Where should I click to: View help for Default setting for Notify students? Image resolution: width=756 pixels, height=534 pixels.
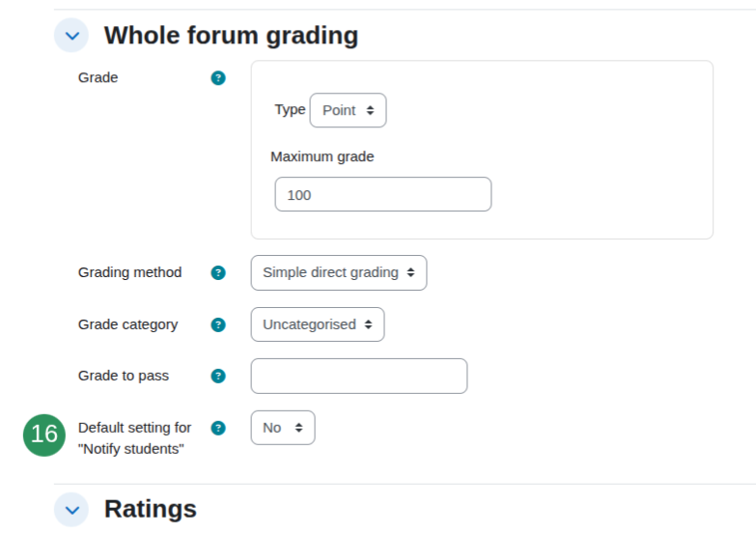click(218, 428)
